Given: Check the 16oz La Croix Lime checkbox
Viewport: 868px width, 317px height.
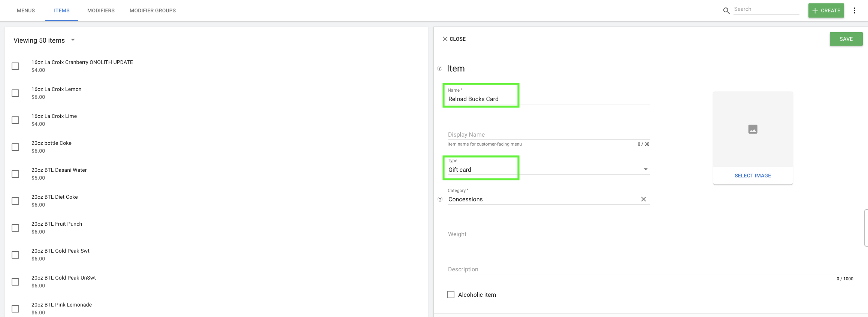Looking at the screenshot, I should click(x=15, y=120).
